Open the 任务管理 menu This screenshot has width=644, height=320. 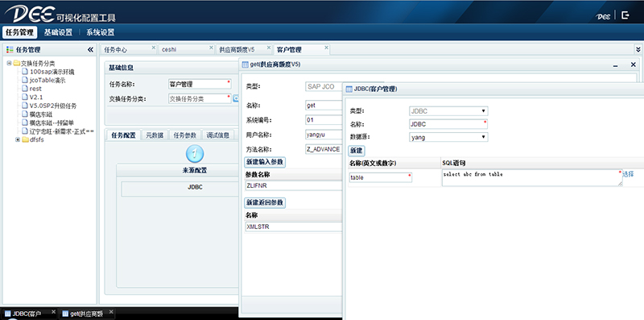coord(19,32)
